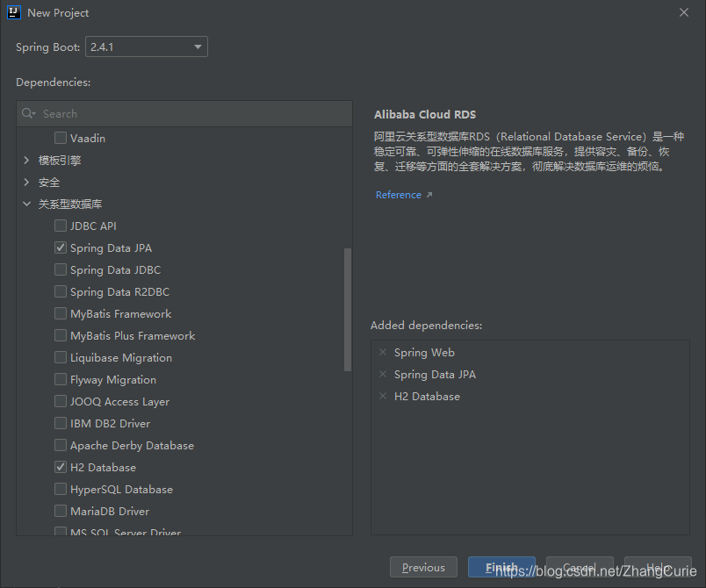Image resolution: width=706 pixels, height=588 pixels.
Task: Select Spring Data JPA in added dependencies
Action: pos(435,375)
